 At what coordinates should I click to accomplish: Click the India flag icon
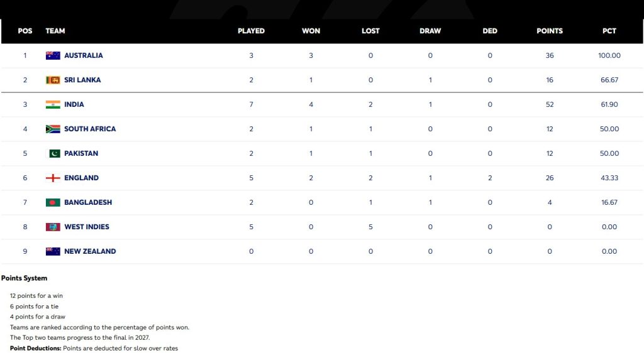point(53,104)
